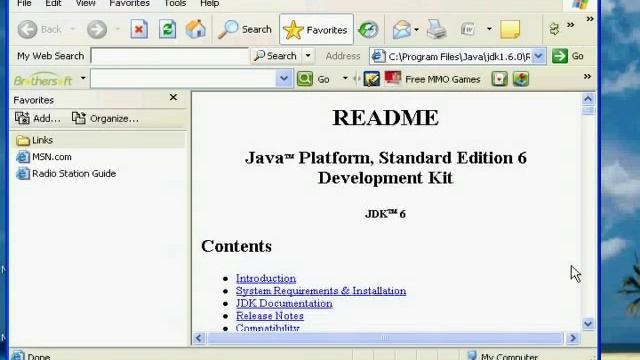Screen dimensions: 640x360
Task: Click the Edit with Word icon
Action: pyautogui.click(x=467, y=29)
